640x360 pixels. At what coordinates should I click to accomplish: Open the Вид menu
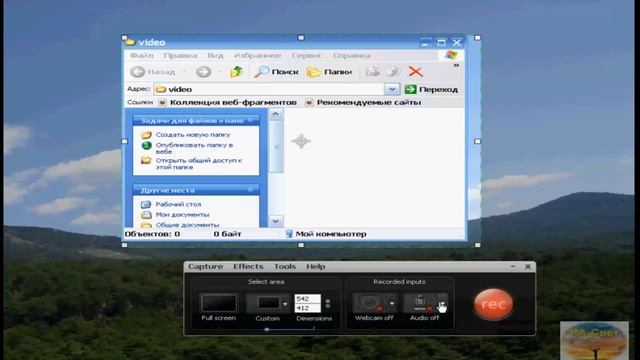tap(215, 55)
